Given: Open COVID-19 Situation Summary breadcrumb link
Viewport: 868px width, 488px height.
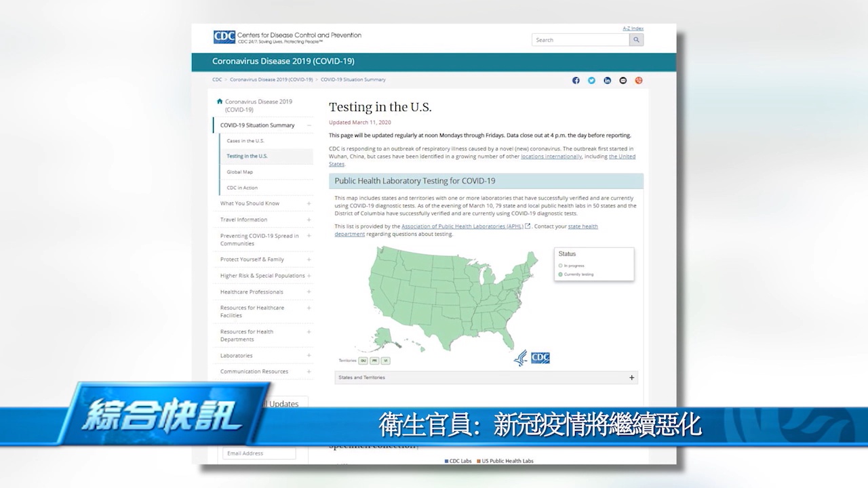Looking at the screenshot, I should (x=353, y=79).
